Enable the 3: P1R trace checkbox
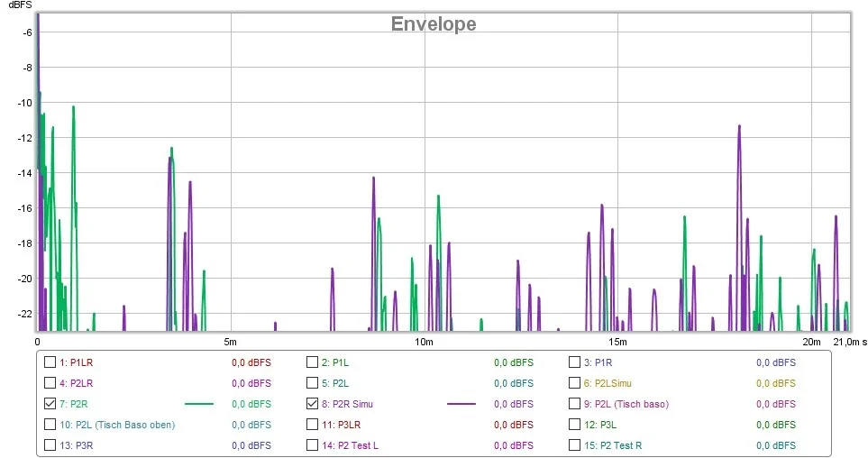 click(574, 362)
